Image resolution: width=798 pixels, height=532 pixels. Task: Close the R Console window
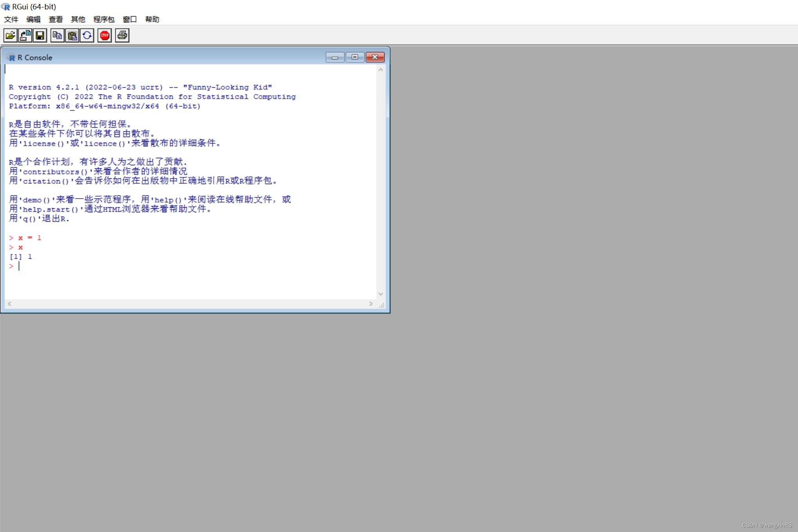(375, 57)
